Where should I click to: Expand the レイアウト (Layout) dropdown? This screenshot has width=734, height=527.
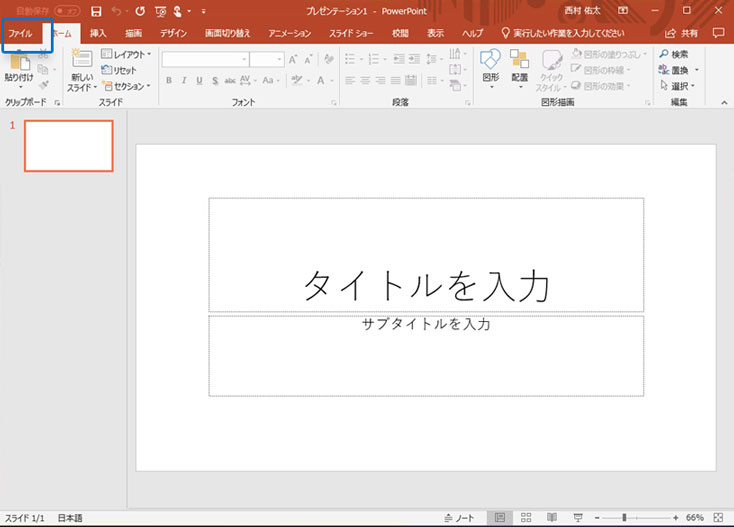coord(127,54)
